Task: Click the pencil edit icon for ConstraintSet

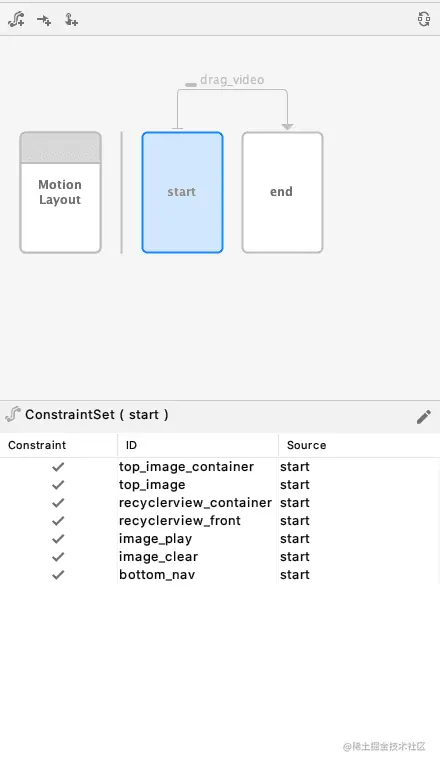Action: [x=423, y=417]
